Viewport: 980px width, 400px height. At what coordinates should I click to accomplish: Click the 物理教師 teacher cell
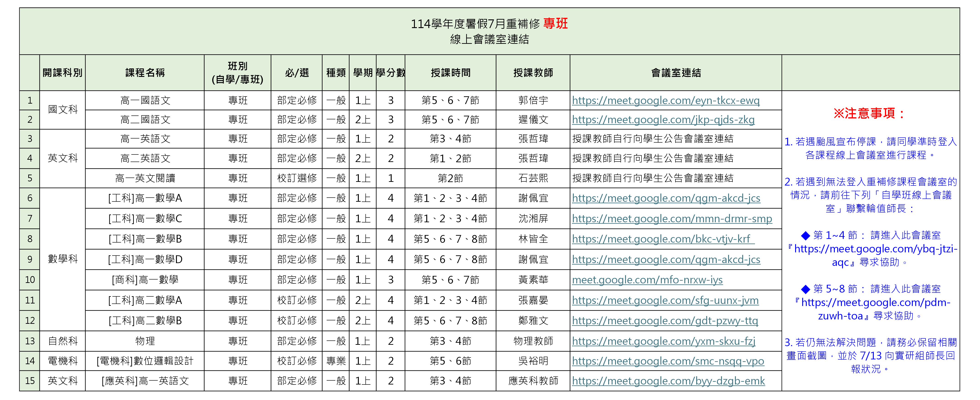click(533, 341)
